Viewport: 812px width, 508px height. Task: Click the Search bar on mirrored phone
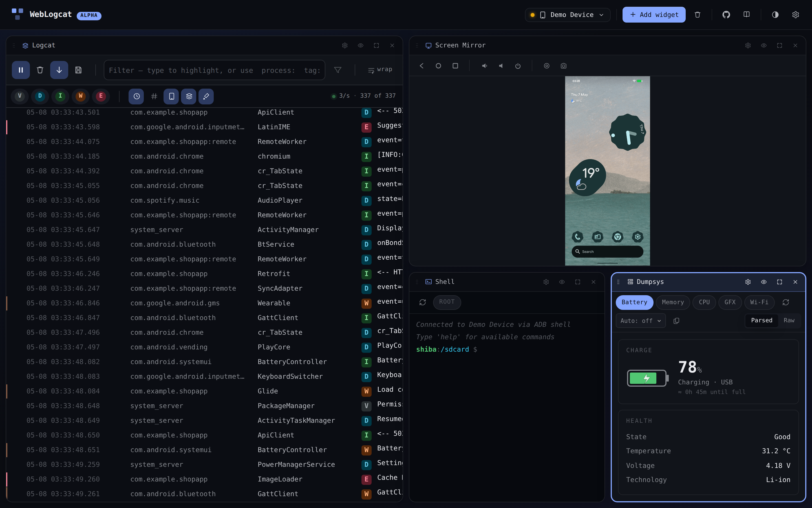click(607, 252)
